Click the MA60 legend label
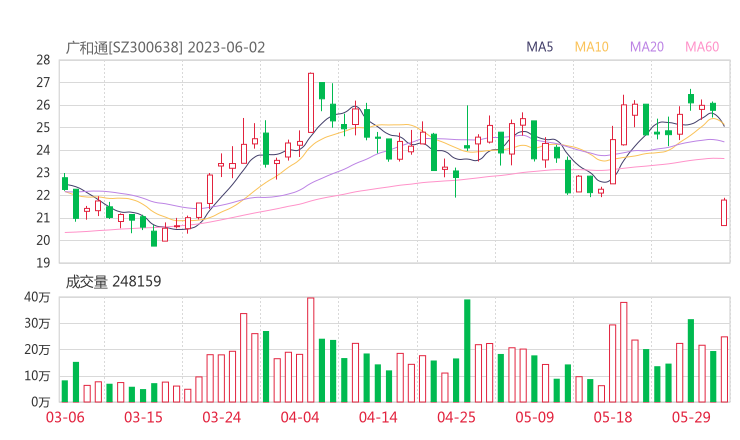Image resolution: width=740 pixels, height=440 pixels. pyautogui.click(x=702, y=47)
